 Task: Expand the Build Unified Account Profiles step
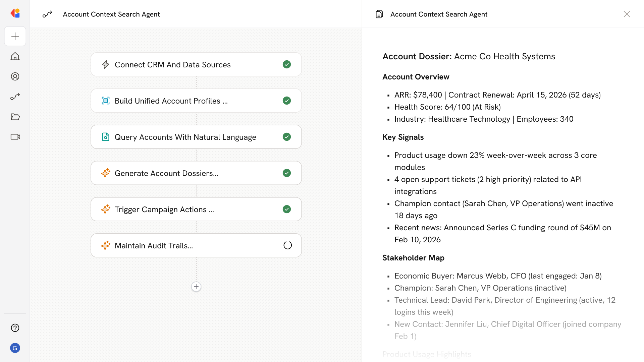point(171,101)
